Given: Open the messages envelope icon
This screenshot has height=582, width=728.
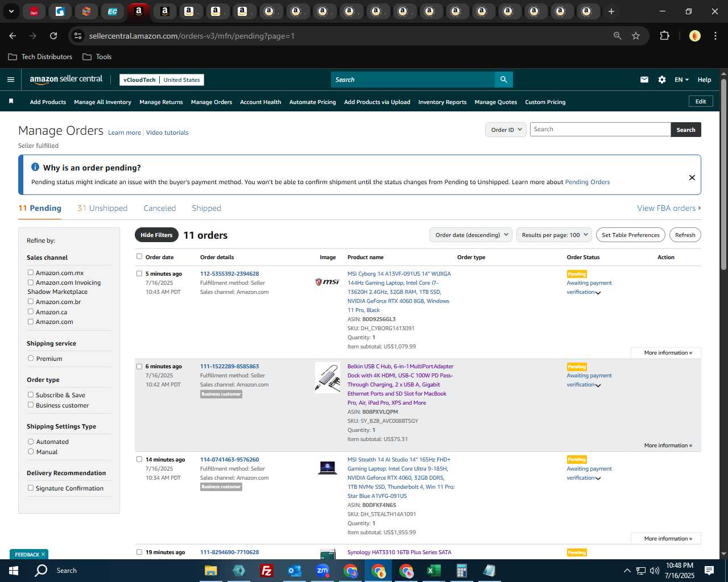Looking at the screenshot, I should 644,80.
